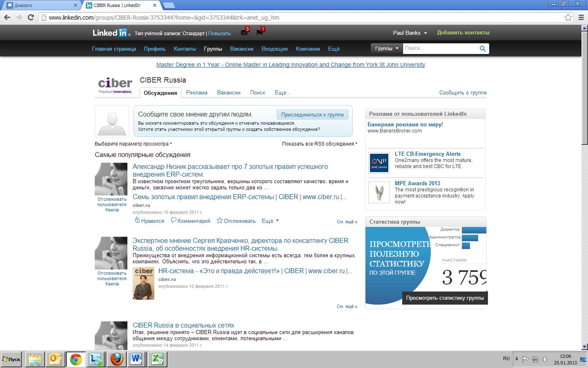Open CIBER Russia в социальных сетях discussion

pyautogui.click(x=183, y=325)
